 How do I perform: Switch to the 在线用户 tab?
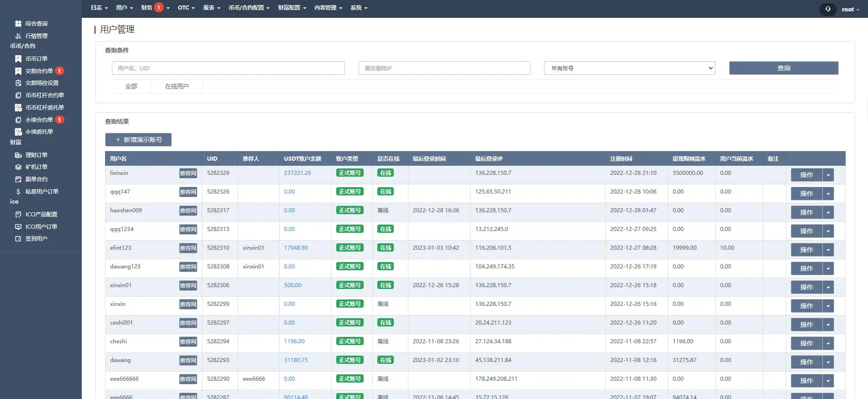point(176,86)
